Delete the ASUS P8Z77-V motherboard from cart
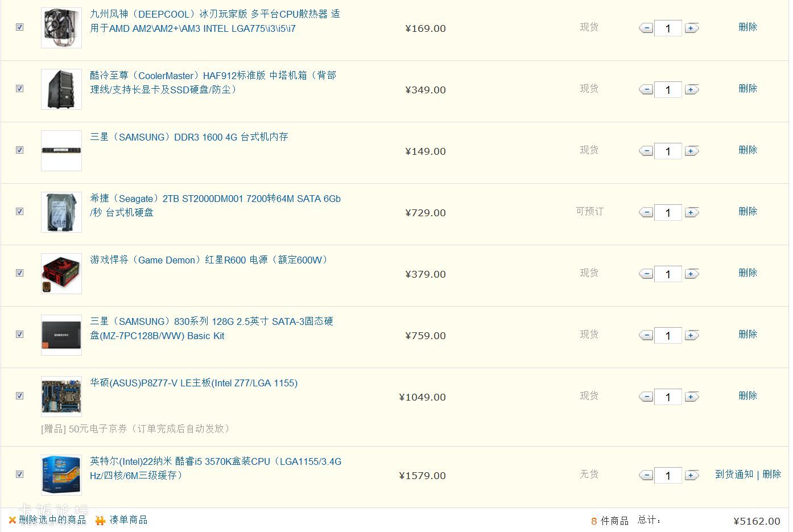Screen dimensions: 793x532 pyautogui.click(x=747, y=395)
